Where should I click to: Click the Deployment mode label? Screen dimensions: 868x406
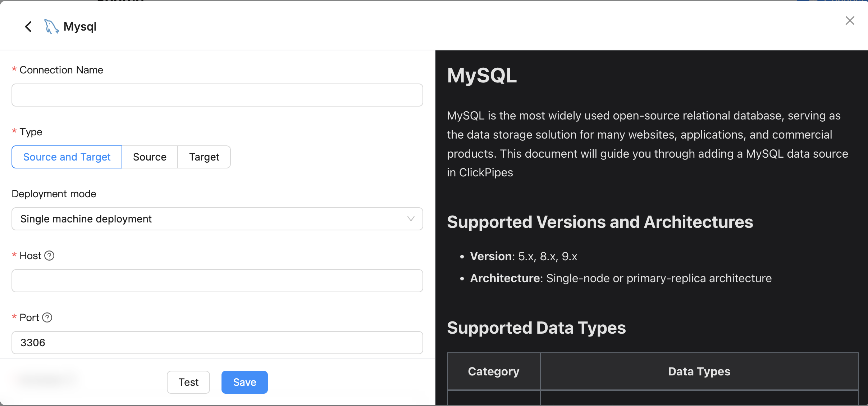point(54,194)
